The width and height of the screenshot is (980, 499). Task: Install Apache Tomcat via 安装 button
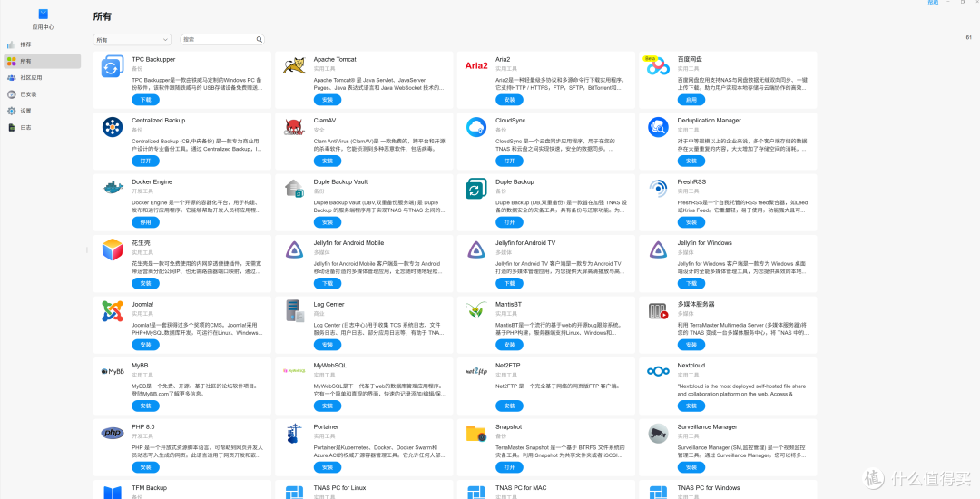coord(328,100)
